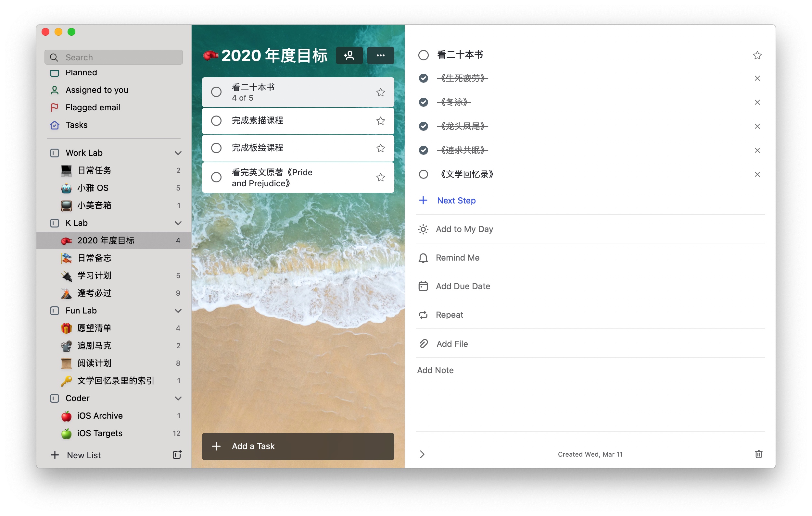Image resolution: width=812 pixels, height=516 pixels.
Task: Remove the 《冬泳》 step with X
Action: click(x=757, y=102)
